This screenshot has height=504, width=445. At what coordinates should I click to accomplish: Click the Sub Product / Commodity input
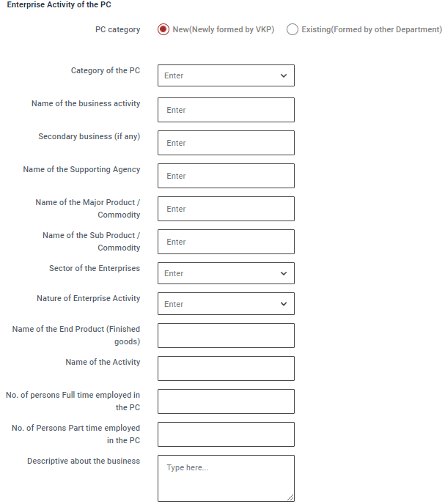226,242
